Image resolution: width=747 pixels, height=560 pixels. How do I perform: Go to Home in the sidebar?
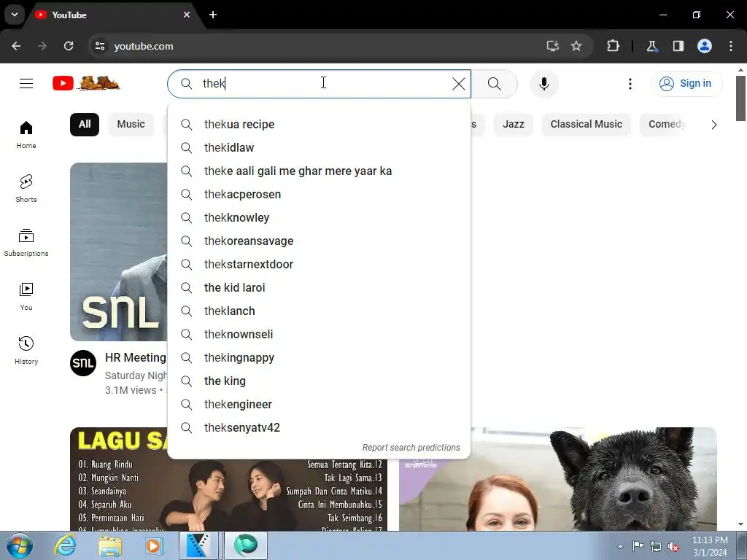pos(26,135)
